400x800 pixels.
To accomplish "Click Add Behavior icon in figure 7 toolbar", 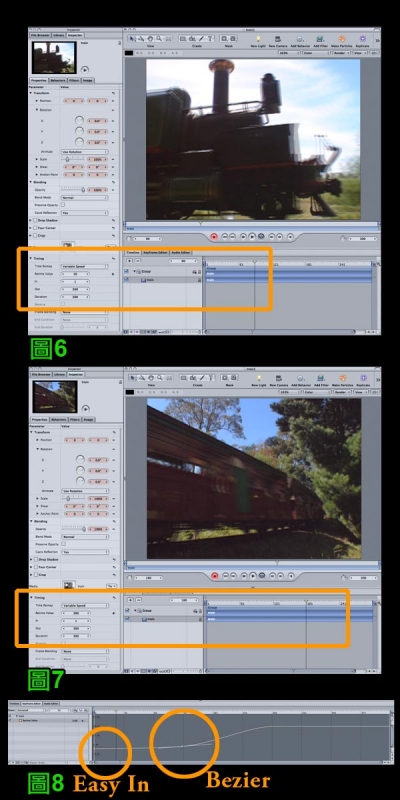I will 299,378.
